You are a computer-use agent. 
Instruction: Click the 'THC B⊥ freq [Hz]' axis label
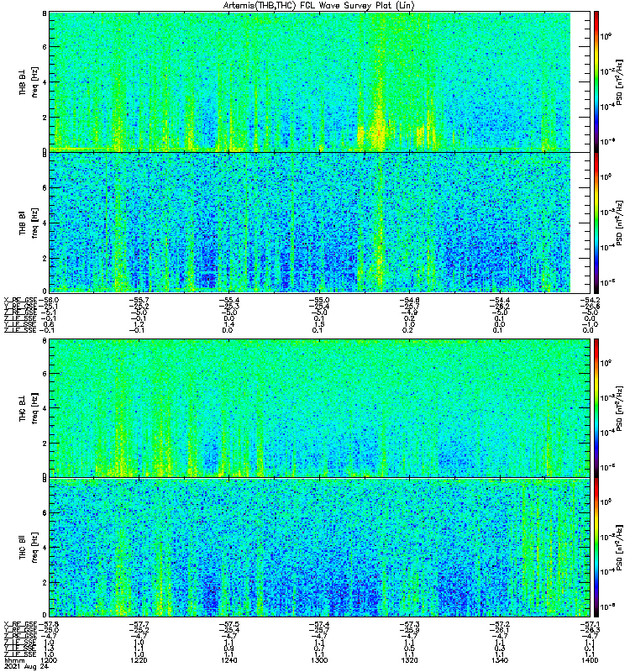[28, 408]
